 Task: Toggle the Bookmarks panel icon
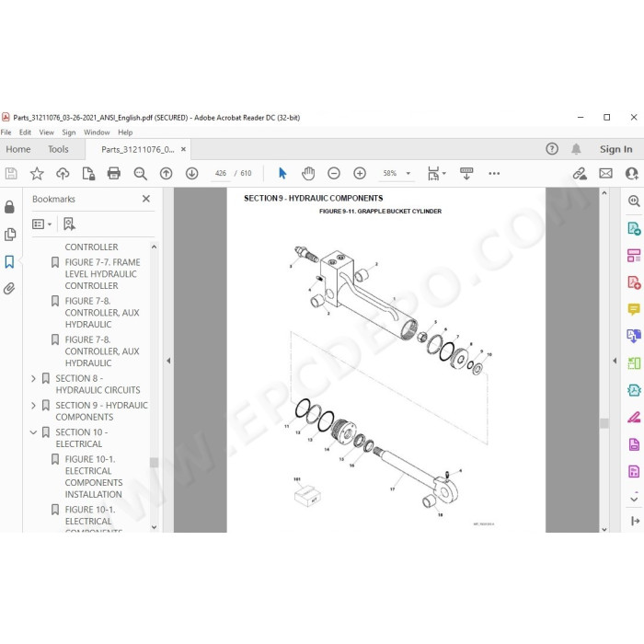click(x=9, y=261)
